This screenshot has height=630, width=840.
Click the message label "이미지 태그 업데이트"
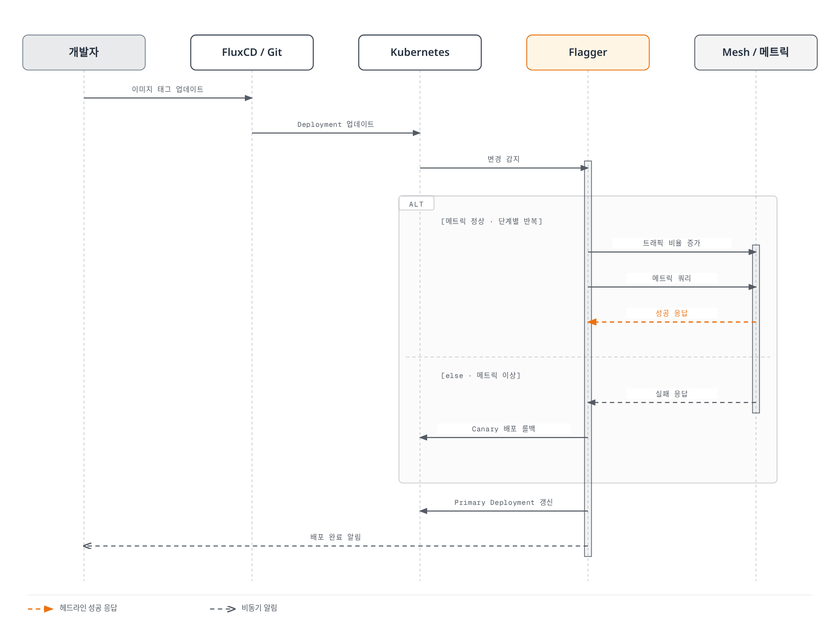[168, 89]
